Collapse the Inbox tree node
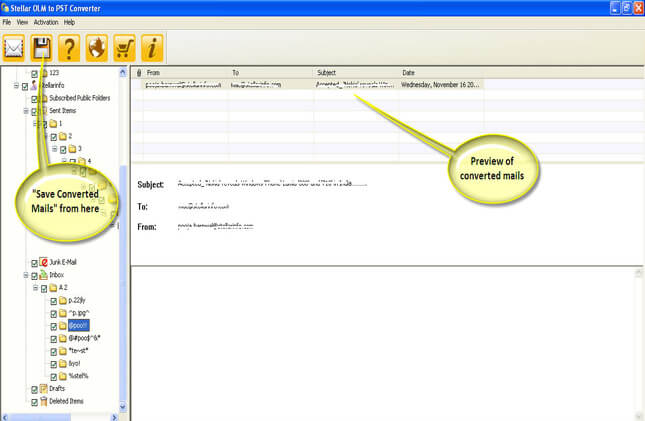The height and width of the screenshot is (421, 645). tap(26, 275)
